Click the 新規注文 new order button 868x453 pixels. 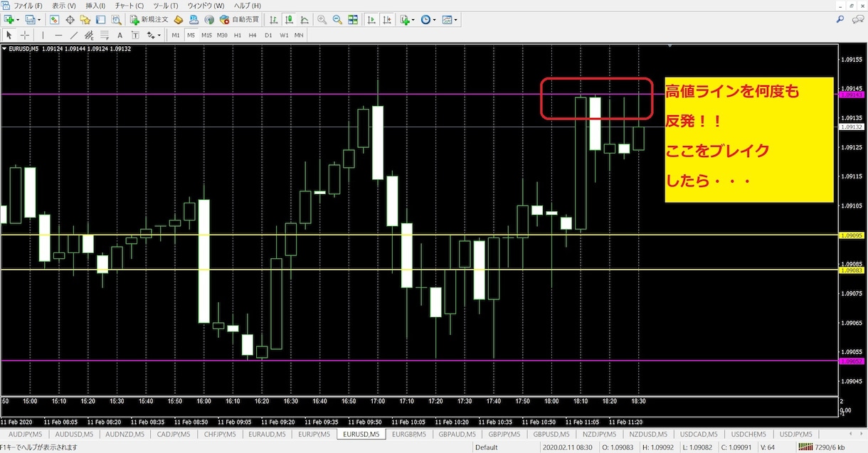tap(149, 20)
